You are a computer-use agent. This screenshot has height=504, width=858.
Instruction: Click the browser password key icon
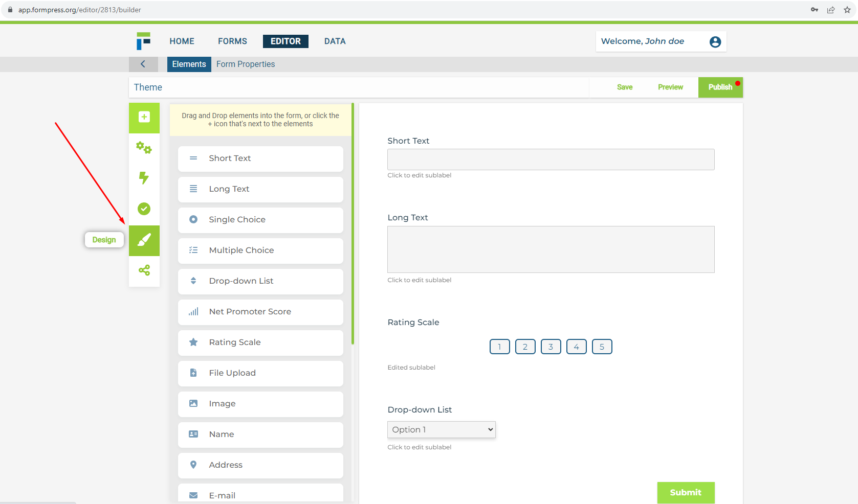(x=815, y=10)
